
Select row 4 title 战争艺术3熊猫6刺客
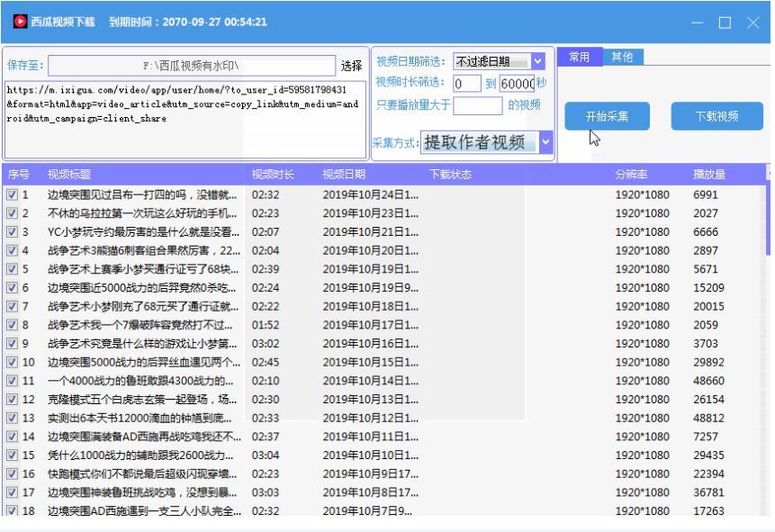point(144,250)
